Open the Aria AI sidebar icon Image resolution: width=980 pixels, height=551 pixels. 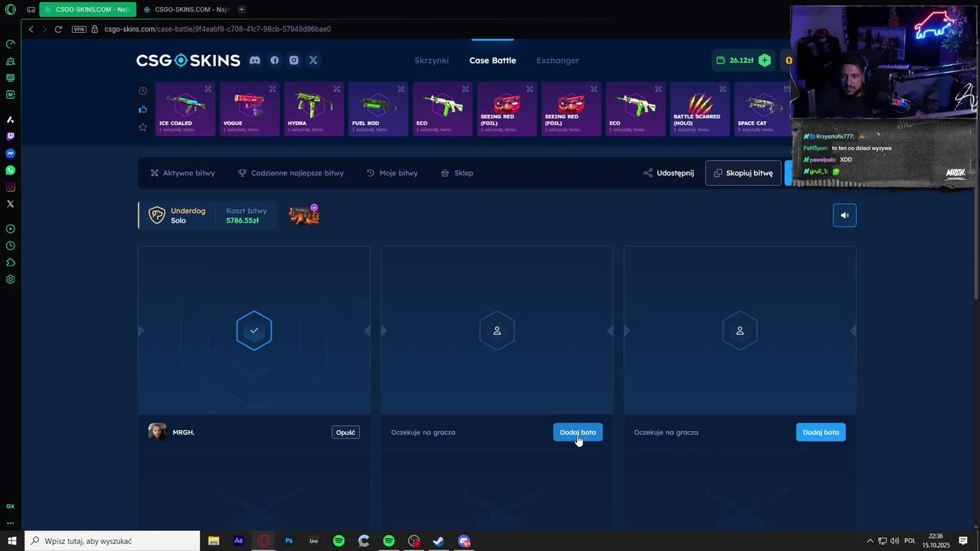tap(11, 119)
